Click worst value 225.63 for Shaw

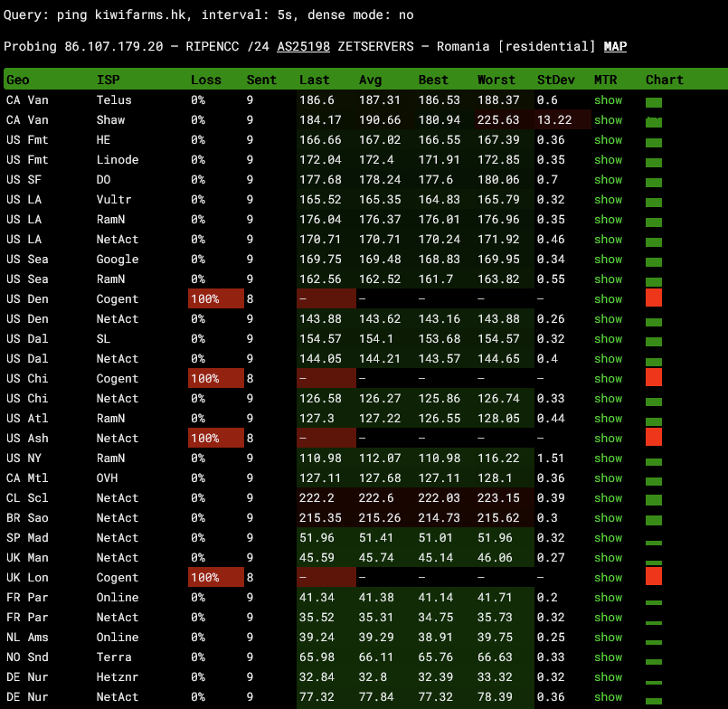[x=498, y=119]
